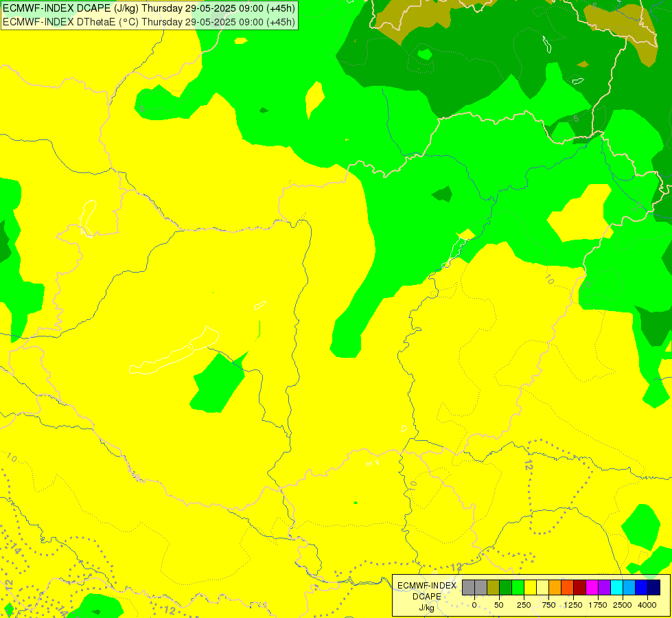Click the dark red legend swatch

click(580, 588)
